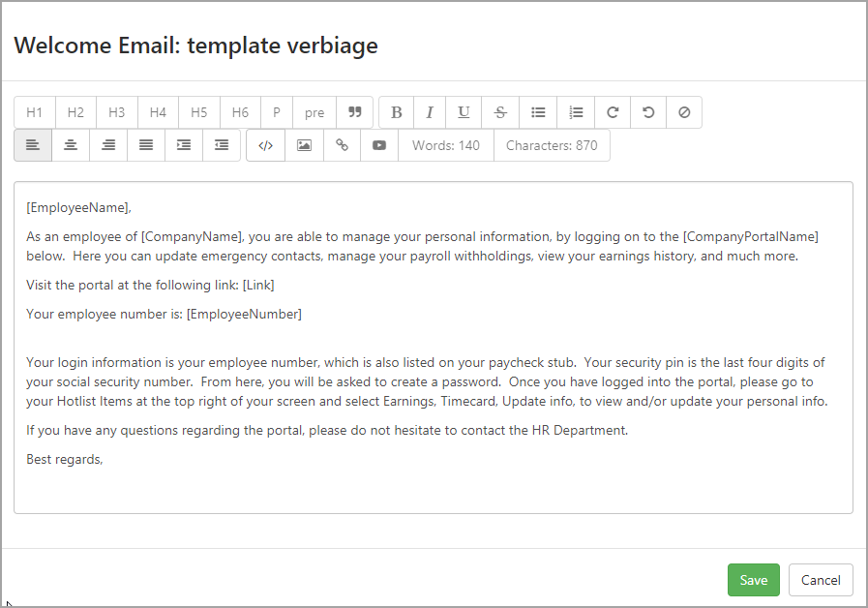Toggle bold formatting

[397, 112]
